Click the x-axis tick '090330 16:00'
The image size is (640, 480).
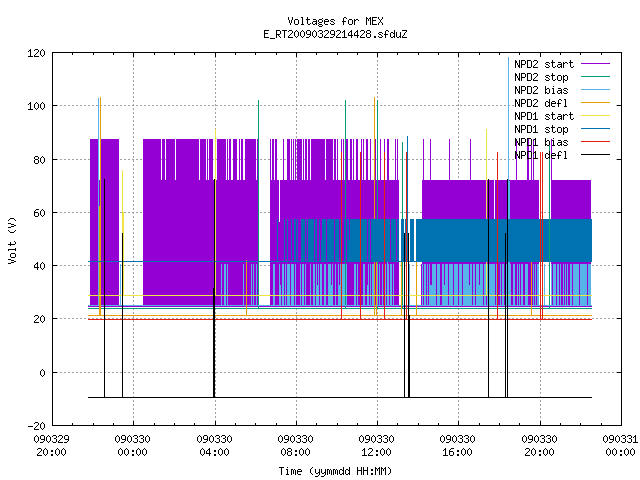(458, 446)
